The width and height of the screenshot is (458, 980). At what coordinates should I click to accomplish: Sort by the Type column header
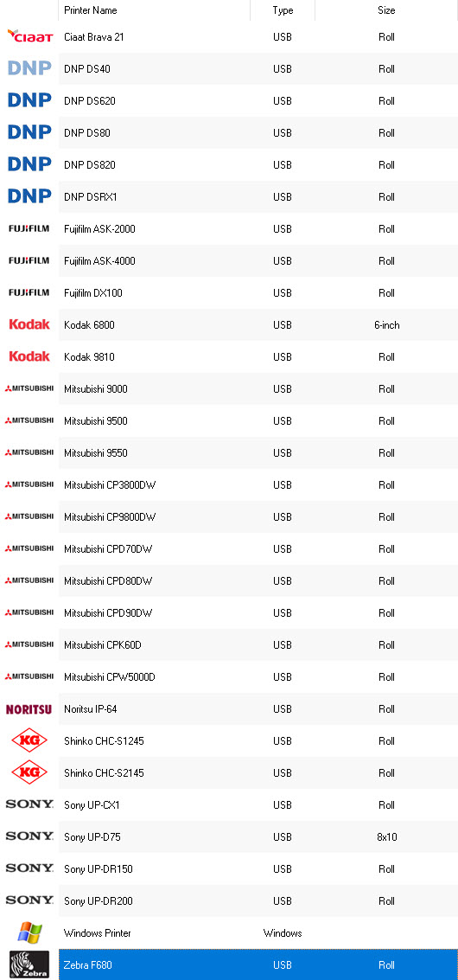283,10
